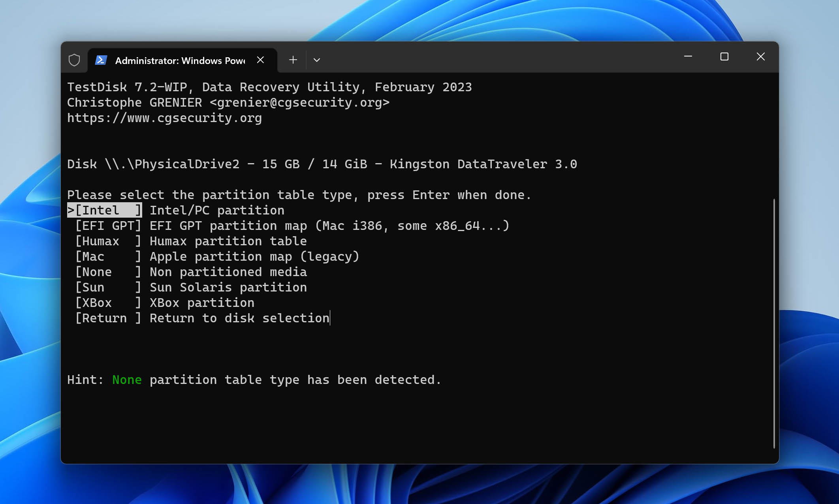Open the new tab profile dropdown

317,60
